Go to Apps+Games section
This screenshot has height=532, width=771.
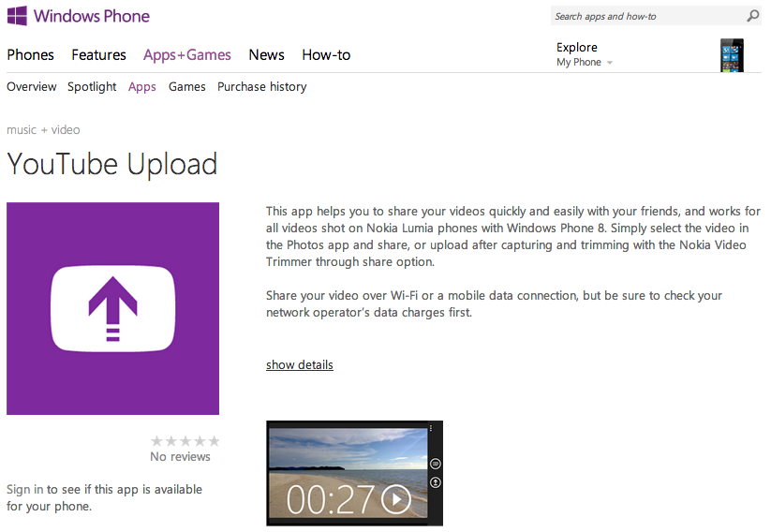186,54
